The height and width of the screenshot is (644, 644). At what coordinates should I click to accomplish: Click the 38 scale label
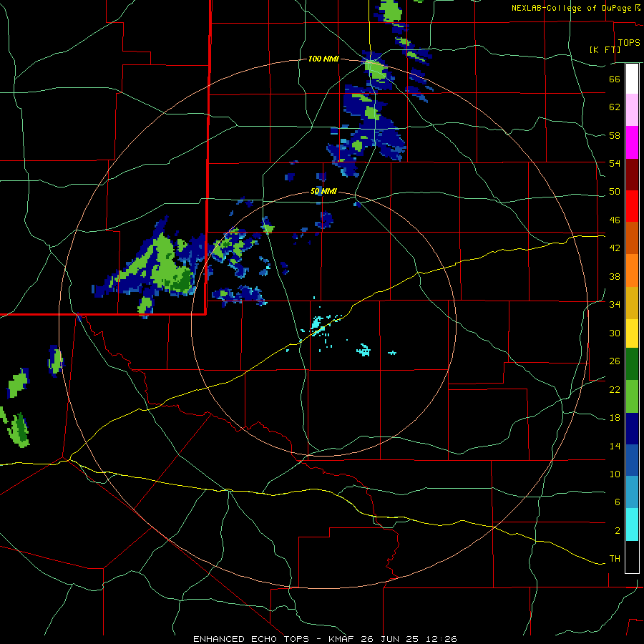(615, 276)
